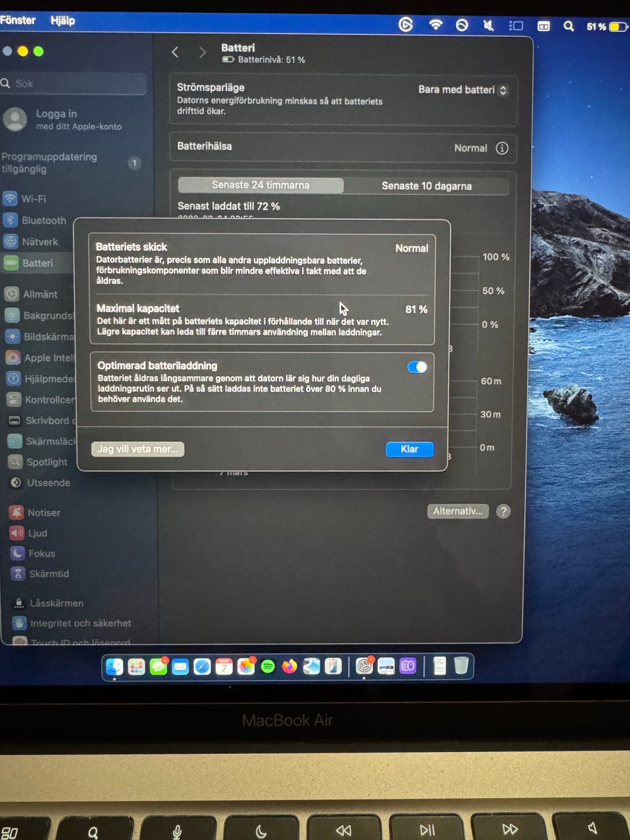This screenshot has height=840, width=630.
Task: Click the question mark help button
Action: (503, 511)
